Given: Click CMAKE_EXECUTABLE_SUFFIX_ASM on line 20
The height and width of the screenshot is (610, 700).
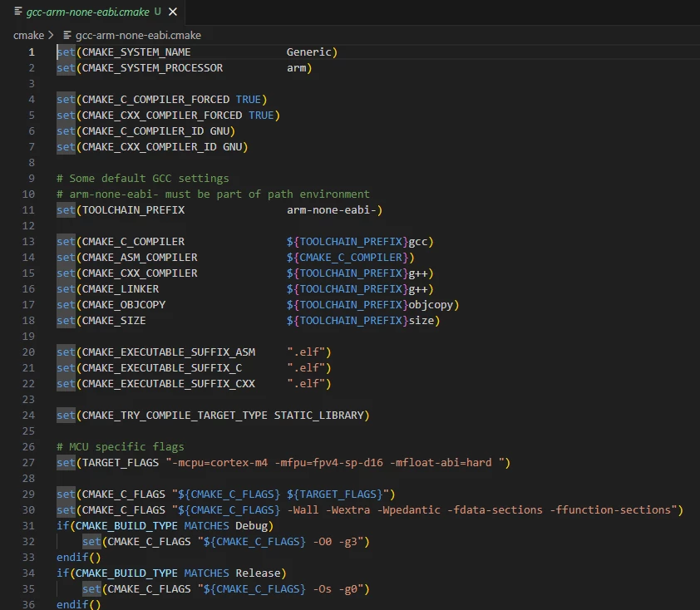Looking at the screenshot, I should pos(168,352).
